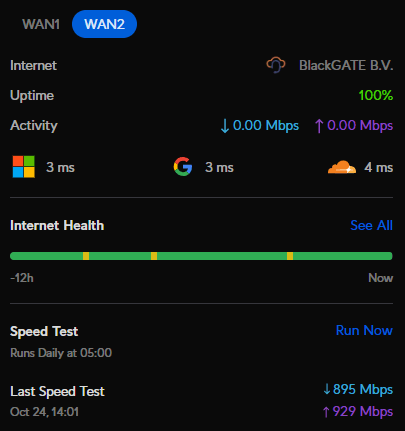Click the upload arrow next to Activity
The width and height of the screenshot is (405, 431).
click(x=319, y=126)
